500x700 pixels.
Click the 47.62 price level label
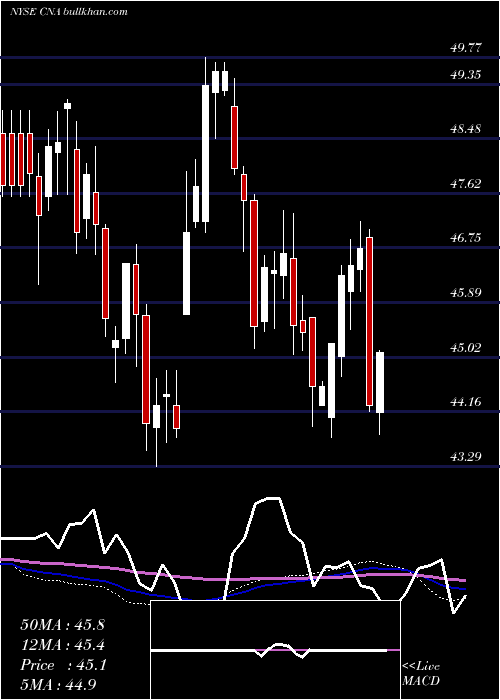[x=466, y=183]
